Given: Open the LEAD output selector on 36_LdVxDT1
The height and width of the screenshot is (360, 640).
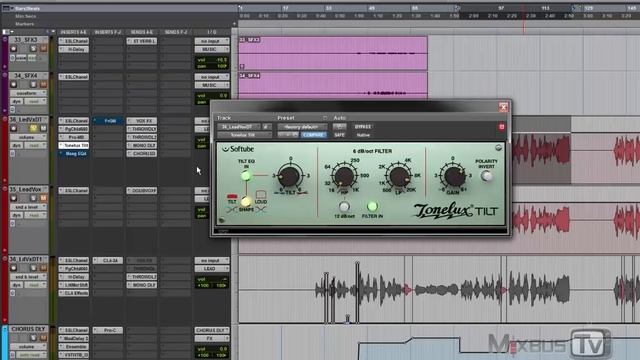Looking at the screenshot, I should coord(212,269).
